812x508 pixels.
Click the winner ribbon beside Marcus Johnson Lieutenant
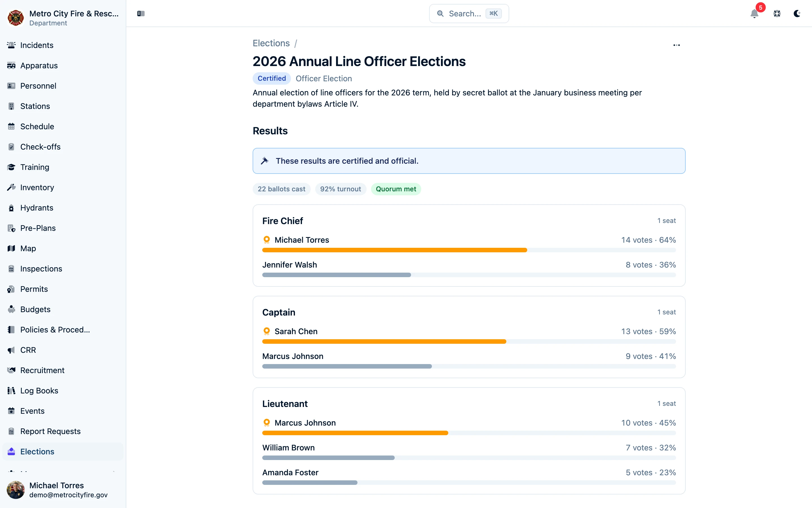coord(267,423)
